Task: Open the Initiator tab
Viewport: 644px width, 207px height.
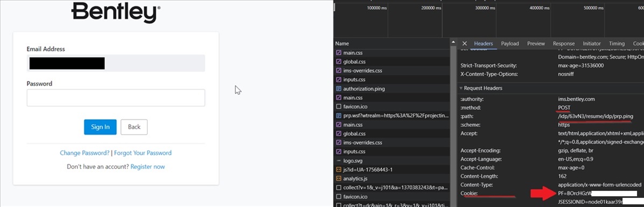Action: pyautogui.click(x=591, y=44)
